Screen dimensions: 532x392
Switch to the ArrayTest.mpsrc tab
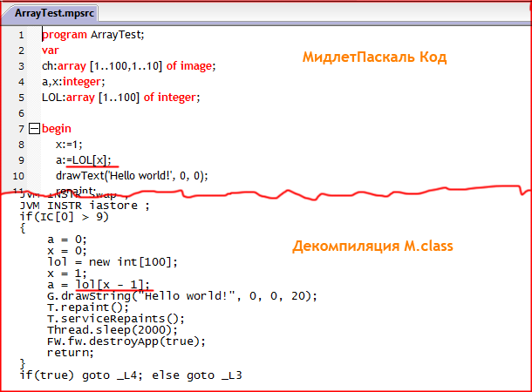(x=50, y=13)
